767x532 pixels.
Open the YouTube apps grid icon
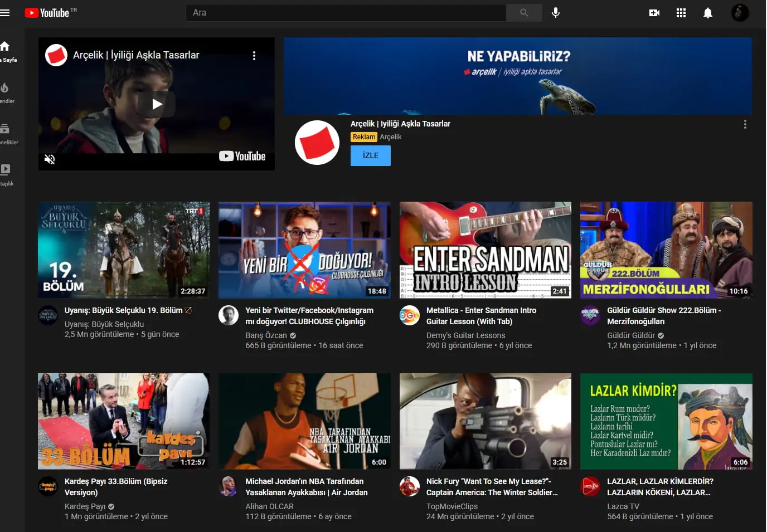coord(681,12)
